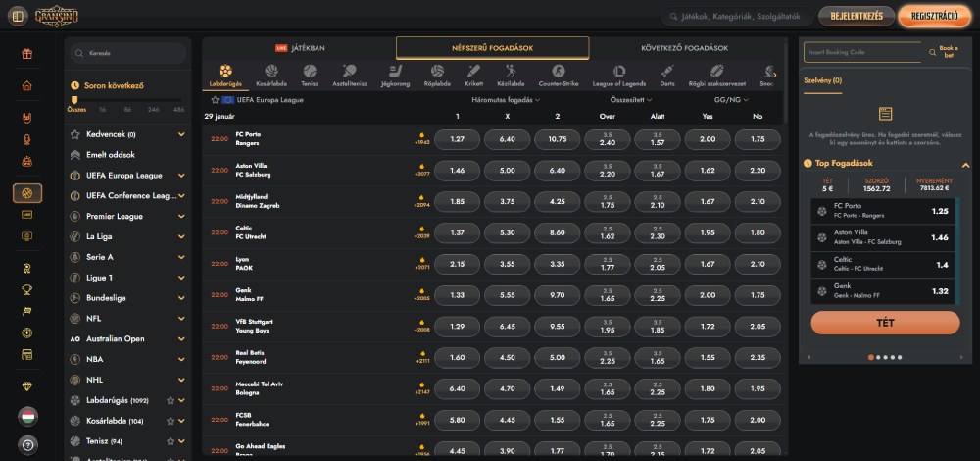Open the Következő fogadások tab

click(687, 47)
